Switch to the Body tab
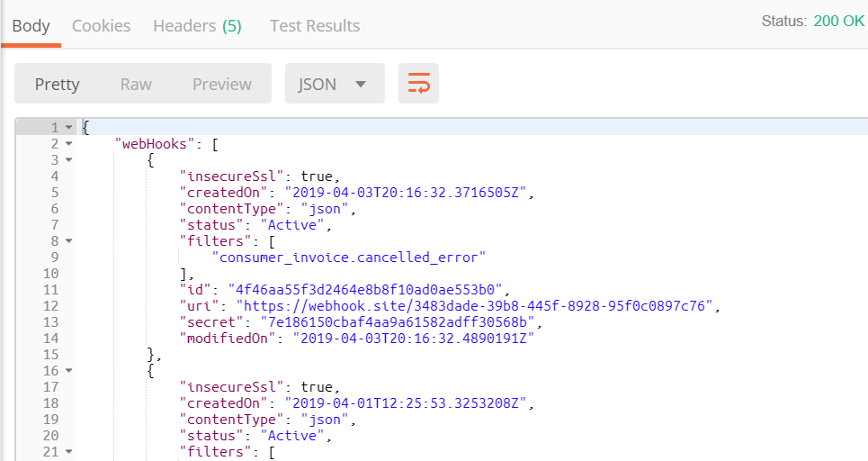The height and width of the screenshot is (461, 868). coord(31,26)
